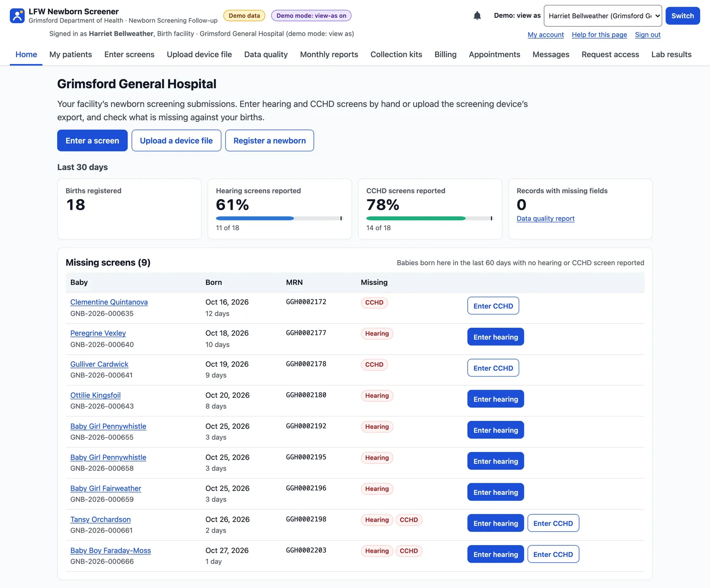
Task: Open Baby Boy Faraday-Moss record link
Action: click(110, 550)
